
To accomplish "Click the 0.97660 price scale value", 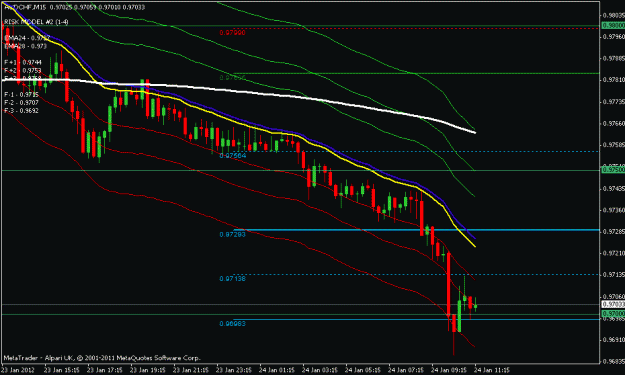I will coord(614,124).
